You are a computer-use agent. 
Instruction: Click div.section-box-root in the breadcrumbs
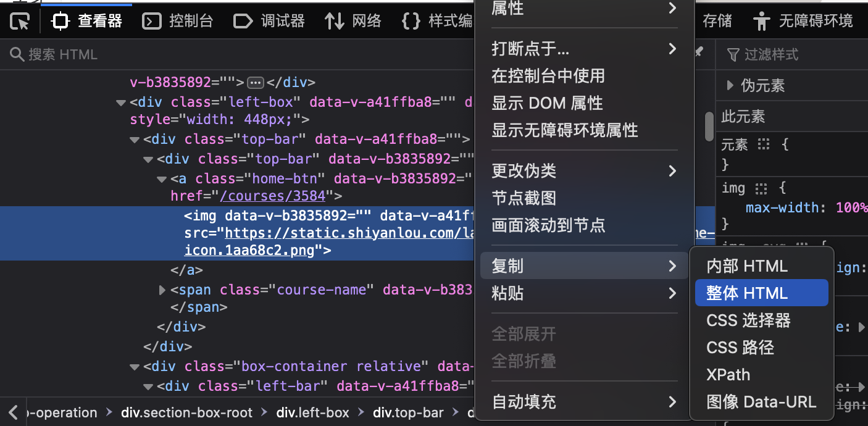coord(186,412)
